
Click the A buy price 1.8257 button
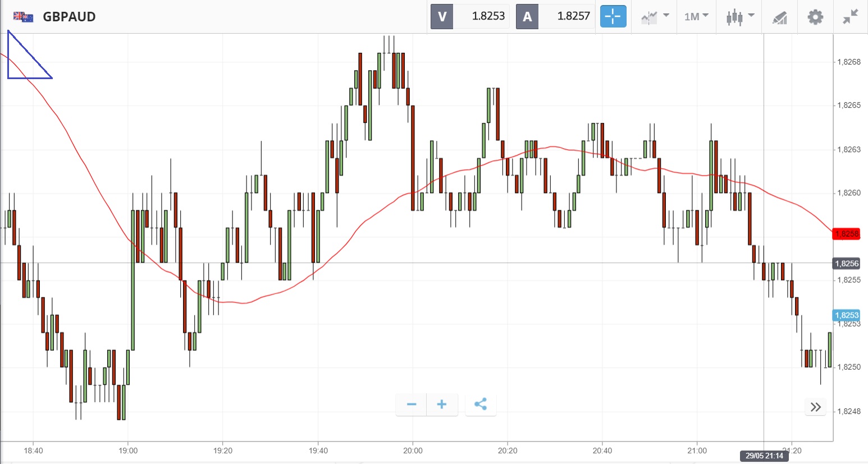pyautogui.click(x=555, y=16)
